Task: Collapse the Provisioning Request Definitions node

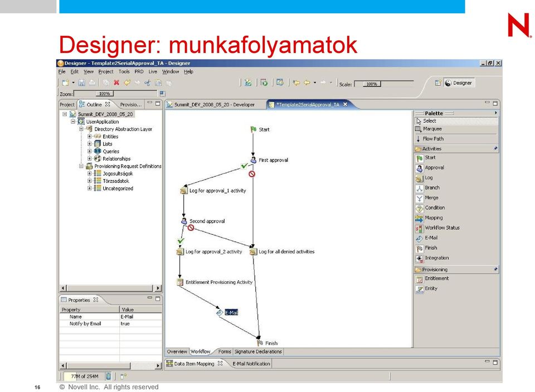Action: [81, 166]
